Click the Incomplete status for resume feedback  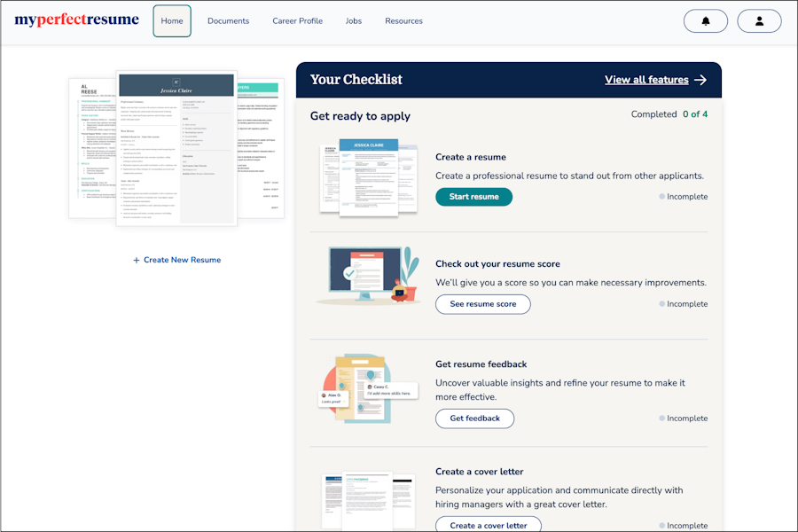pyautogui.click(x=683, y=419)
